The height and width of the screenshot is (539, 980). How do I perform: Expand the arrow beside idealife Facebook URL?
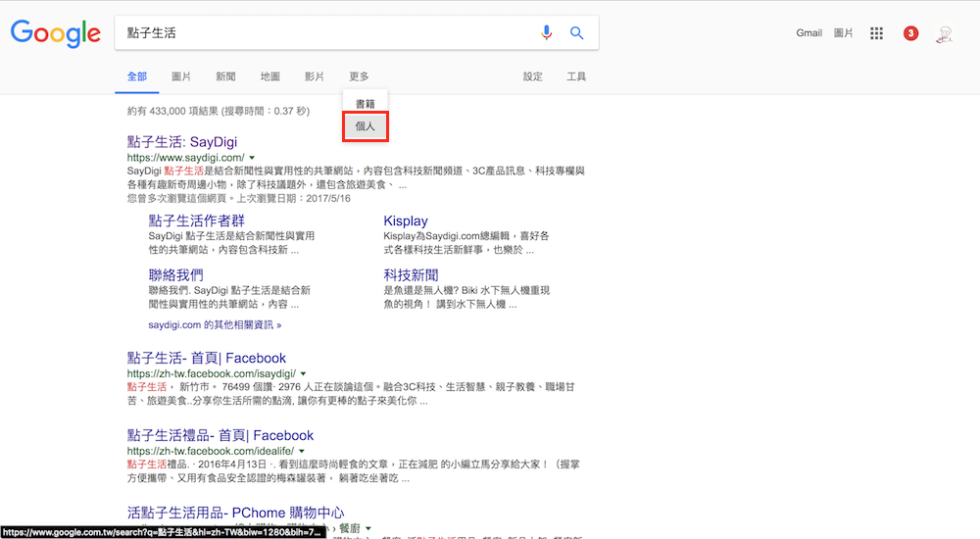tap(303, 452)
